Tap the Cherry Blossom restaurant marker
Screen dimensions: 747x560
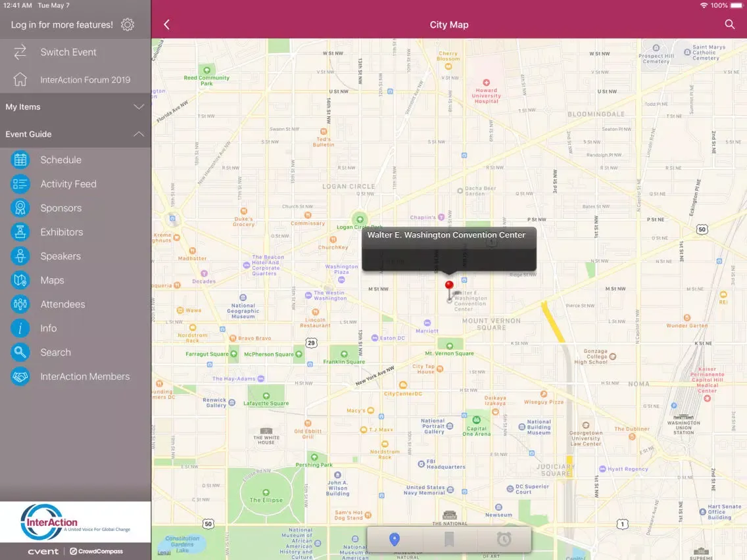[448, 66]
